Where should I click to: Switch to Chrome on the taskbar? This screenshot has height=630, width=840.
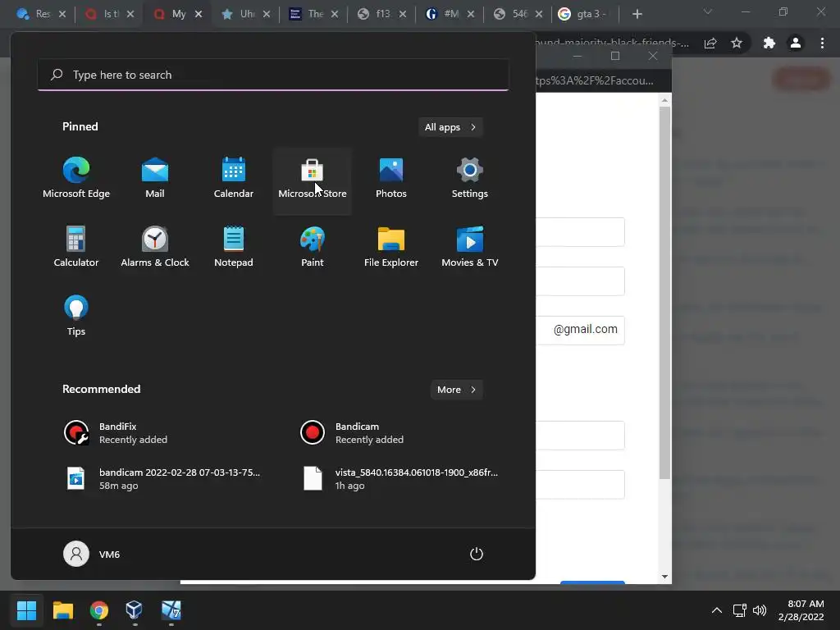pyautogui.click(x=99, y=610)
